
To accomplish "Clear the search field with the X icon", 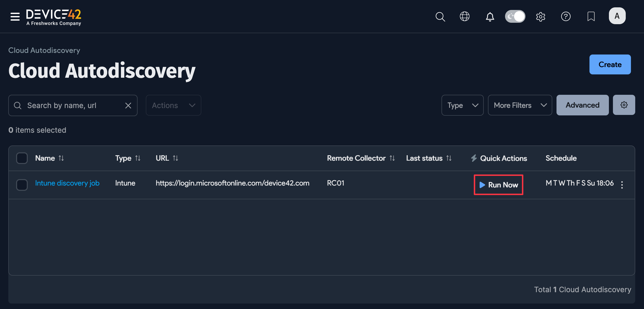I will click(128, 105).
